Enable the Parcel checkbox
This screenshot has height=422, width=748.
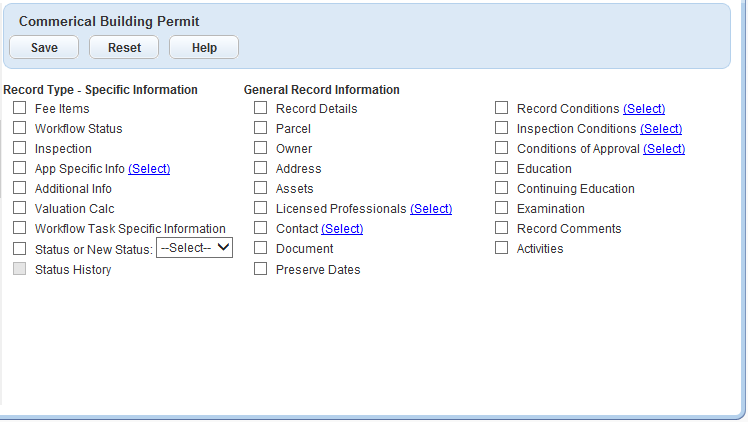[261, 128]
